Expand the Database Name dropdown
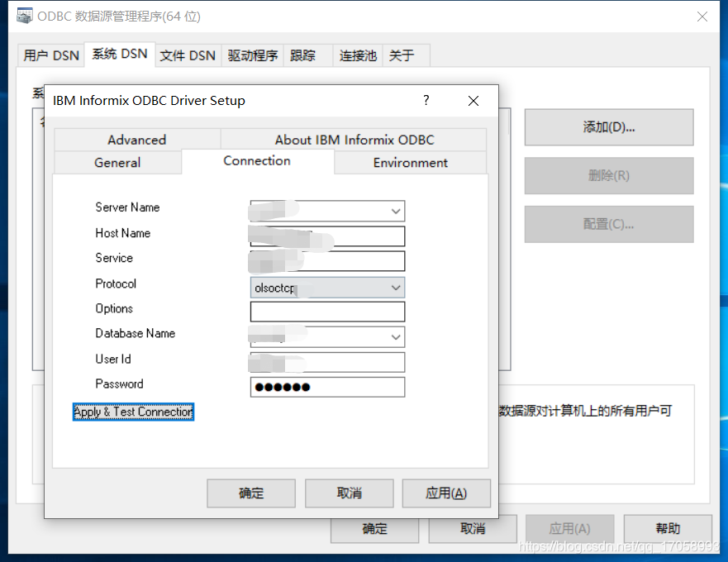728x562 pixels. click(x=396, y=337)
